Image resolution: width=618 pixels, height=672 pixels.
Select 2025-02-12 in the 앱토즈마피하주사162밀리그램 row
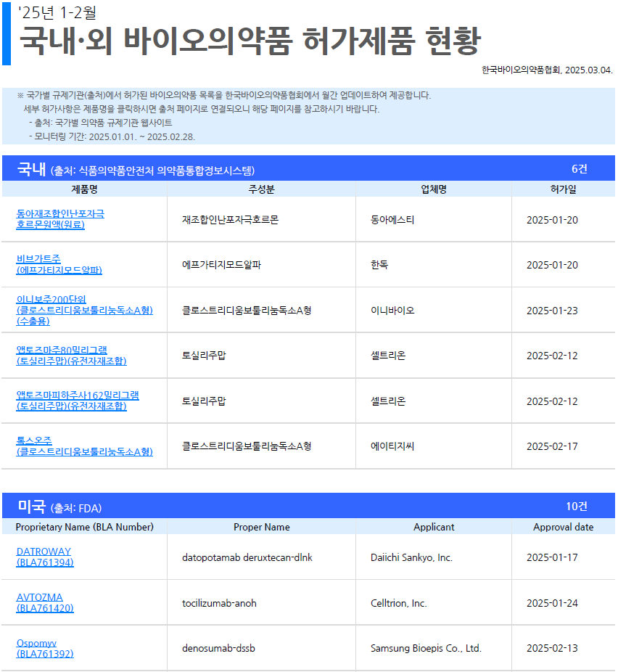coord(552,401)
